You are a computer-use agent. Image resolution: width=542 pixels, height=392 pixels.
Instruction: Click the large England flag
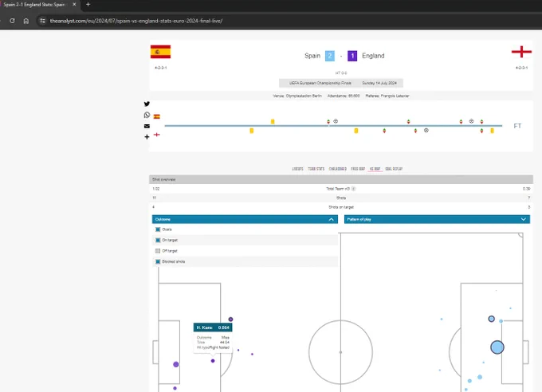(x=521, y=52)
